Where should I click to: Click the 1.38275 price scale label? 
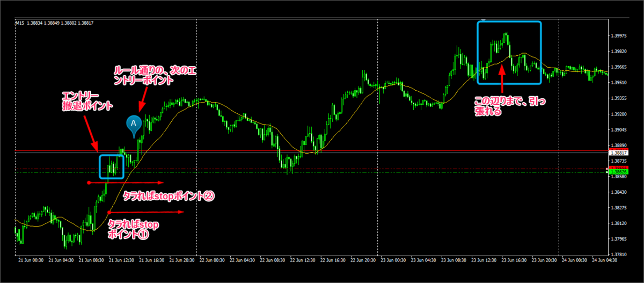tap(619, 207)
